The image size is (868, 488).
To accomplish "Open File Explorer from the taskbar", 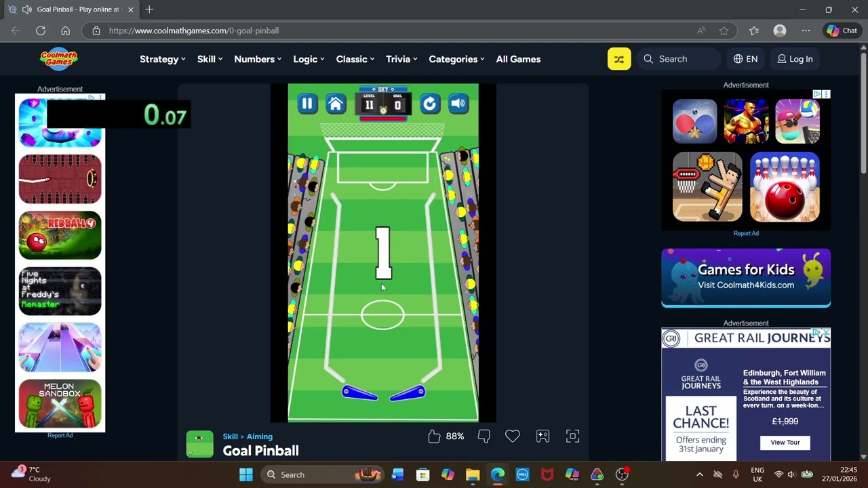I will (473, 474).
